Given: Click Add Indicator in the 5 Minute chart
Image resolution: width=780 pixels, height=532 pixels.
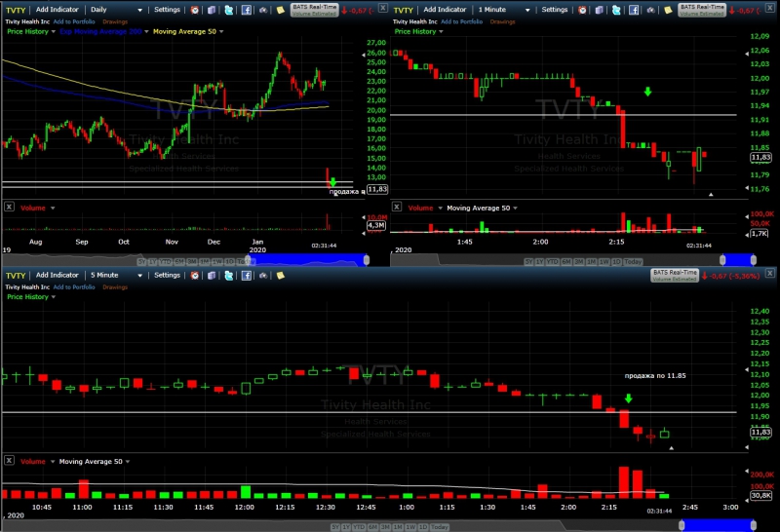Looking at the screenshot, I should pos(58,275).
